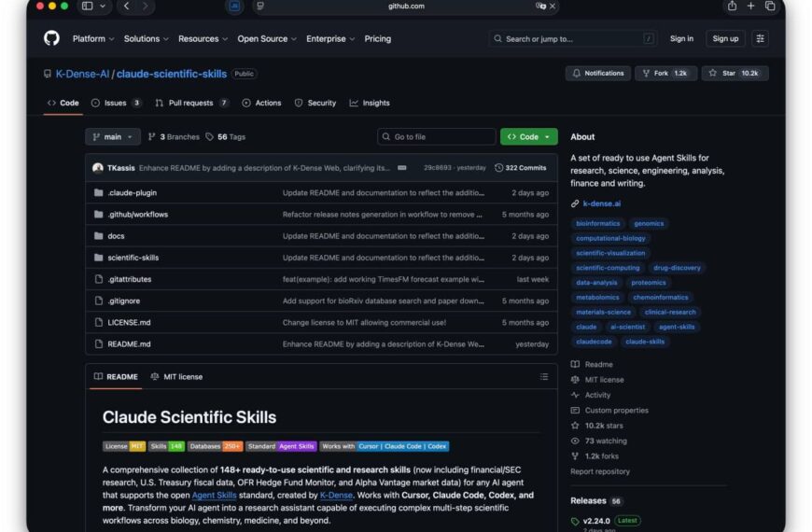
Task: Open the green Code dropdown
Action: (528, 137)
